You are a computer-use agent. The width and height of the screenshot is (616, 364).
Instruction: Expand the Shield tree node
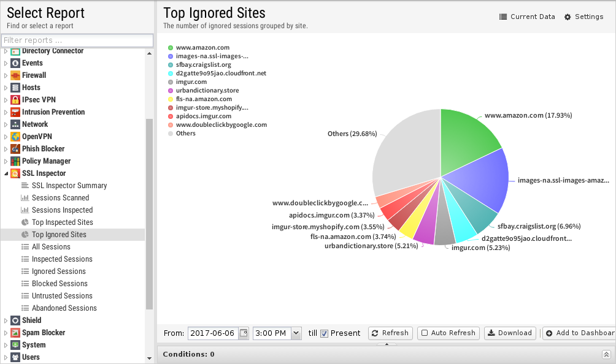tap(6, 320)
